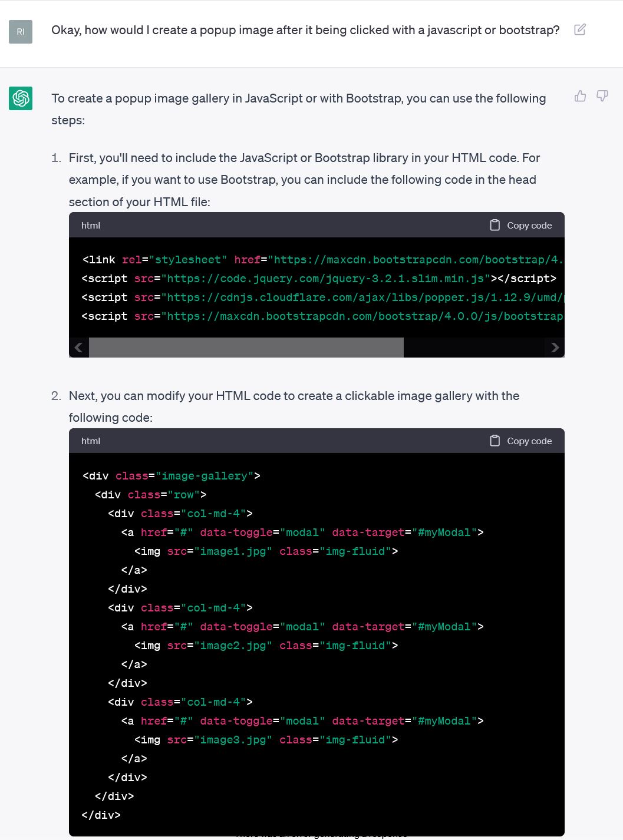Click the horizontal scrollbar thumb in first code block
The width and height of the screenshot is (623, 840).
pyautogui.click(x=246, y=348)
